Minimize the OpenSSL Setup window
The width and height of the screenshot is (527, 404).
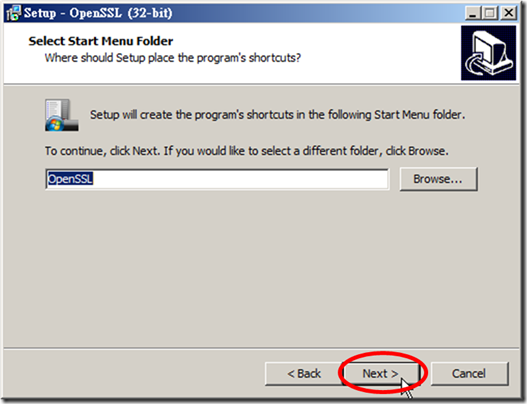(473, 13)
